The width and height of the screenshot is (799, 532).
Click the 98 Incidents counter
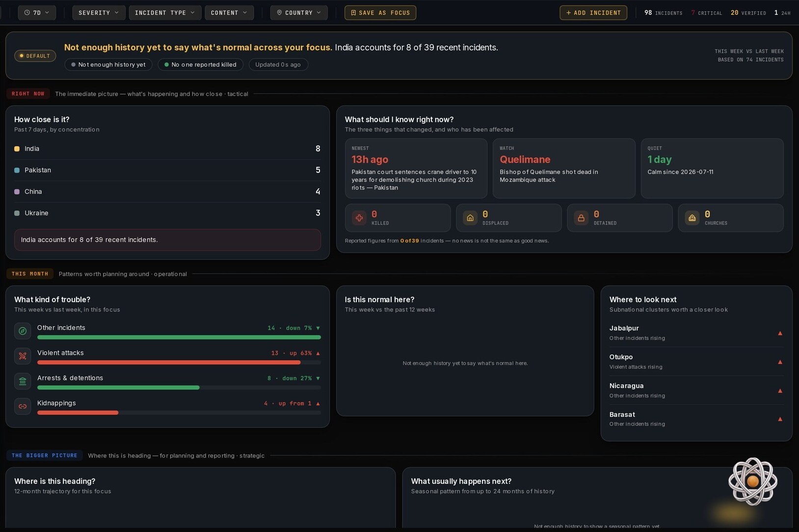[663, 13]
